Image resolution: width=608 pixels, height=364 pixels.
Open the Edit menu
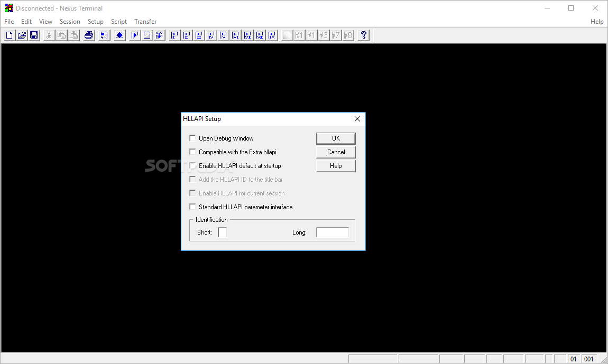pyautogui.click(x=26, y=21)
